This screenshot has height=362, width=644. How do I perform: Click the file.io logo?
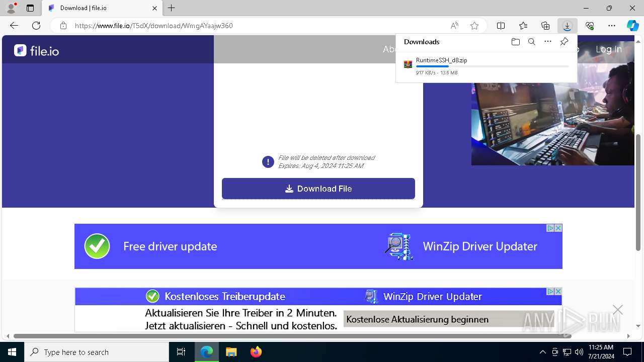pyautogui.click(x=36, y=50)
